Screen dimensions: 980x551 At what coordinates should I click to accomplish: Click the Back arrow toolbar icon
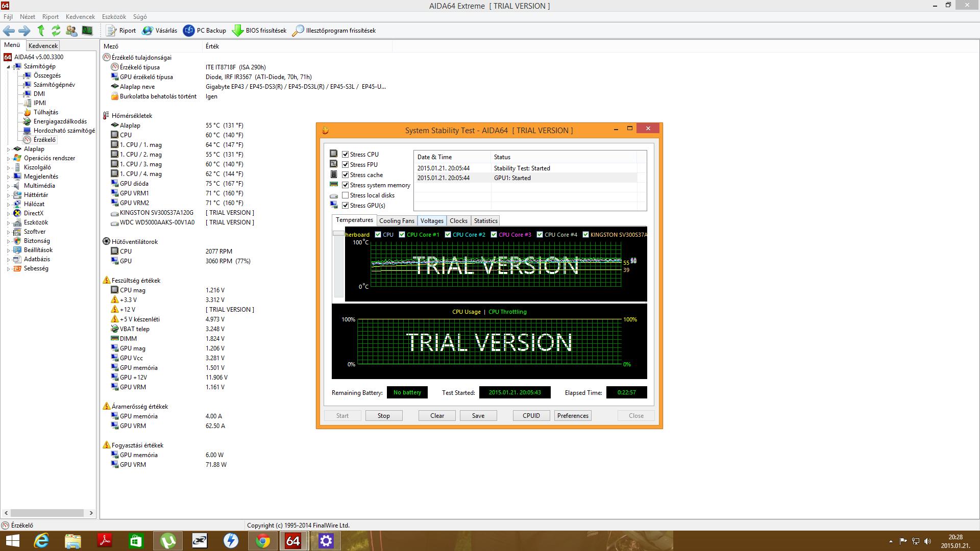click(x=9, y=31)
